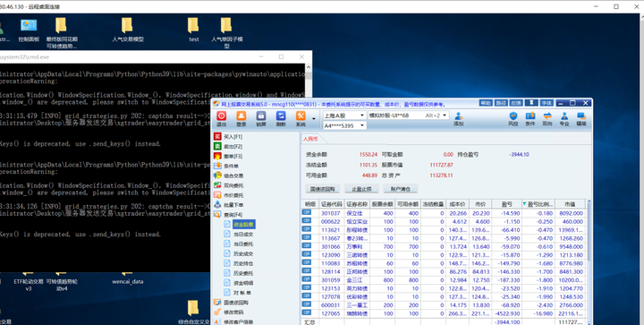Click the 锁屏 lock screen toolbar icon

point(261,119)
